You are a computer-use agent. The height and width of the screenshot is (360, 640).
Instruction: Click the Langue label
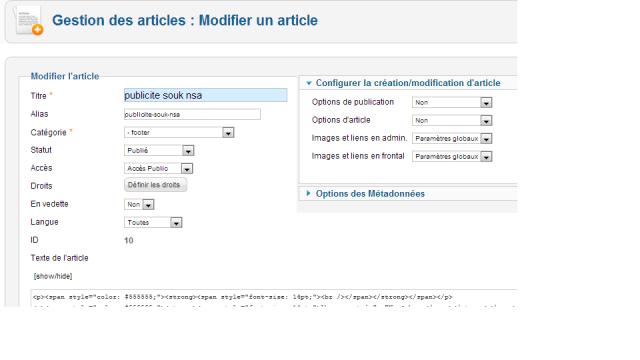click(44, 222)
